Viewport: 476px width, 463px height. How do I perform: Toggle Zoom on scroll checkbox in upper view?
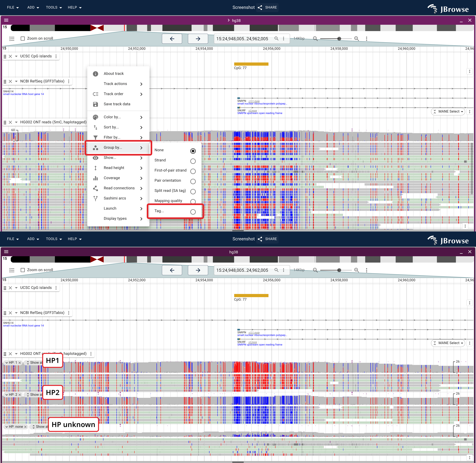[x=23, y=38]
